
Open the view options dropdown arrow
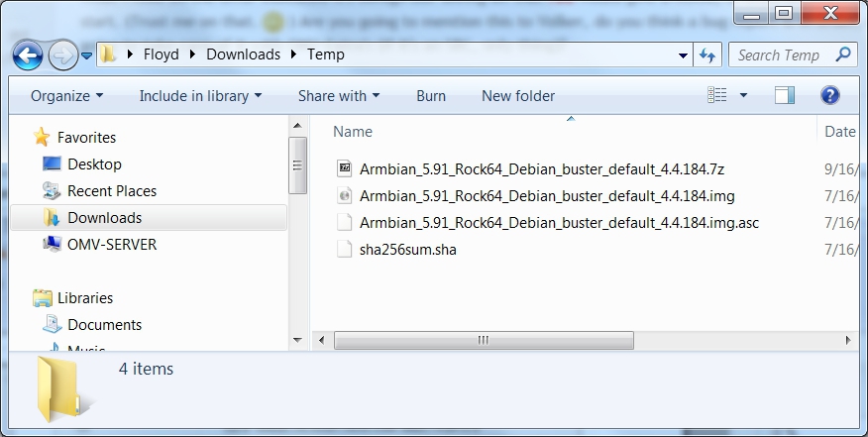click(745, 96)
